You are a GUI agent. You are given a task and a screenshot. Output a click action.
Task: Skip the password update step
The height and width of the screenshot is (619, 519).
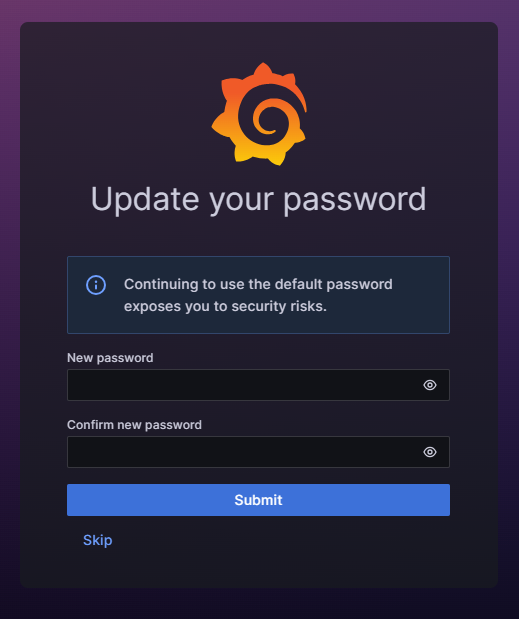tap(97, 540)
